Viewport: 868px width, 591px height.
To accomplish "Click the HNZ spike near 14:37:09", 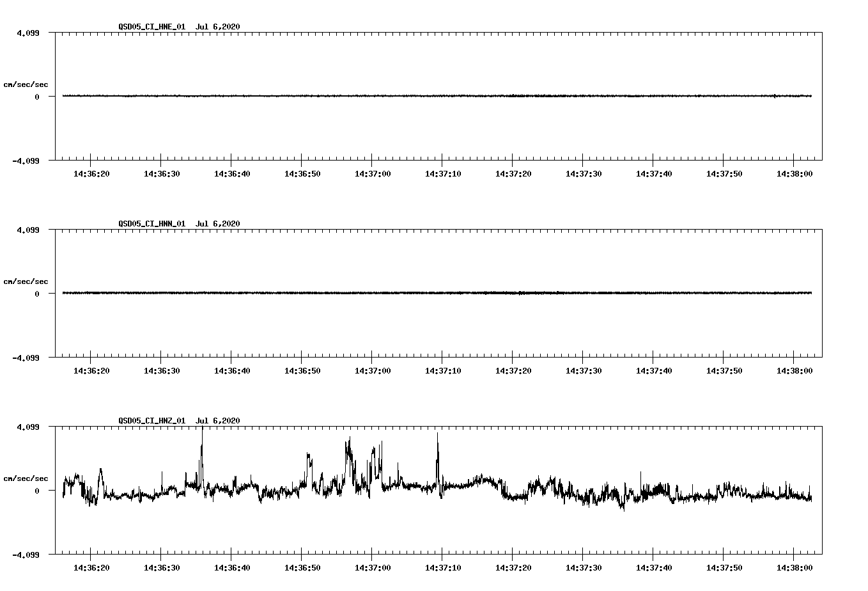I will (438, 464).
